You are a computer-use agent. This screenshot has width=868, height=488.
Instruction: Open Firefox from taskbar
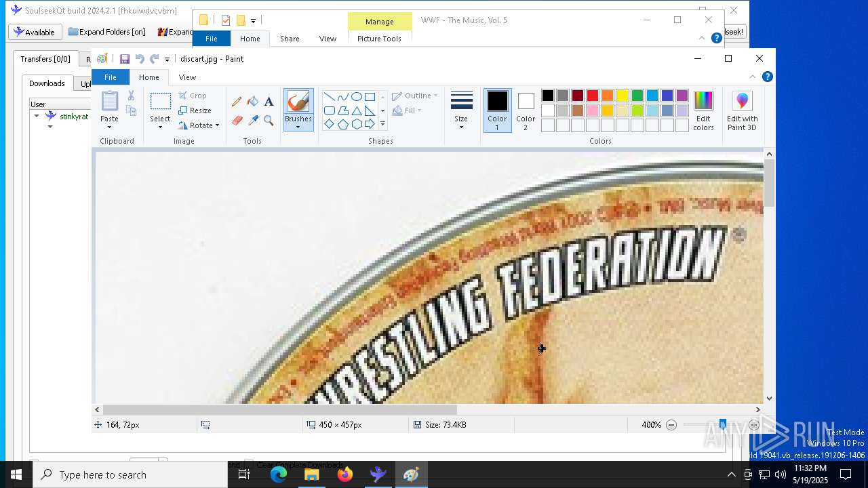[x=345, y=475]
